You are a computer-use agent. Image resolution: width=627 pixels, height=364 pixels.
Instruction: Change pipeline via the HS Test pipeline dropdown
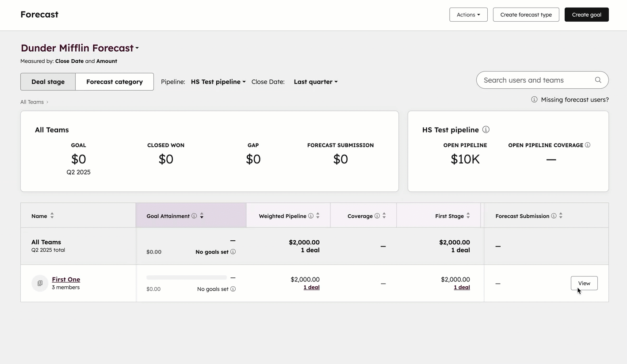pos(218,82)
